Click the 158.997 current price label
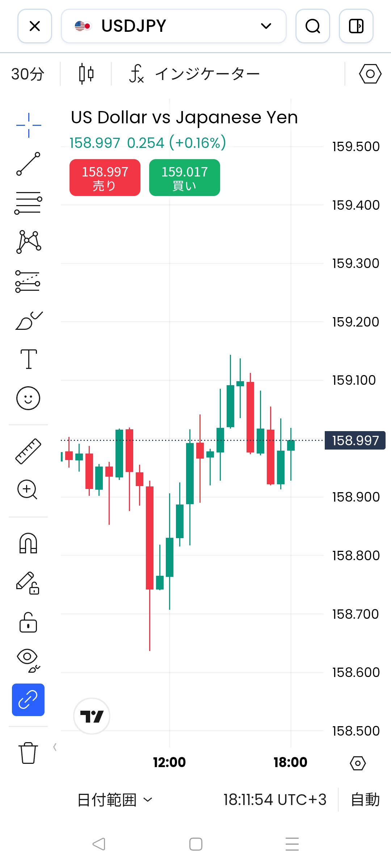Screen dimensions: 391x868 [355, 441]
